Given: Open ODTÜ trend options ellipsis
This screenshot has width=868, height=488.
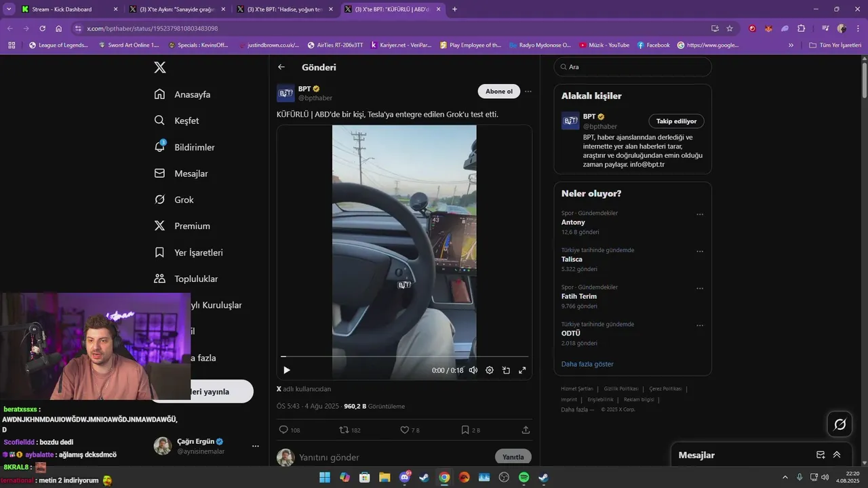Looking at the screenshot, I should pos(700,326).
